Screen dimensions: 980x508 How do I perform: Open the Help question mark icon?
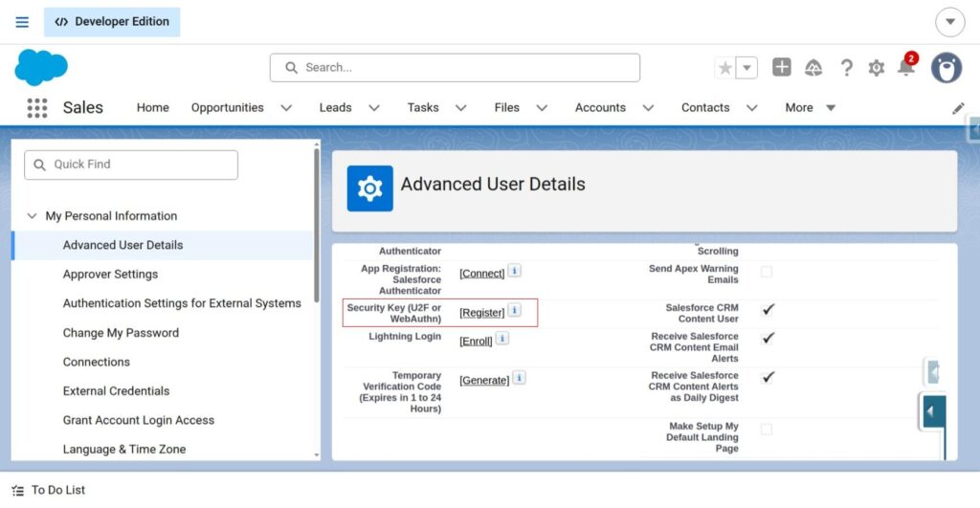846,68
